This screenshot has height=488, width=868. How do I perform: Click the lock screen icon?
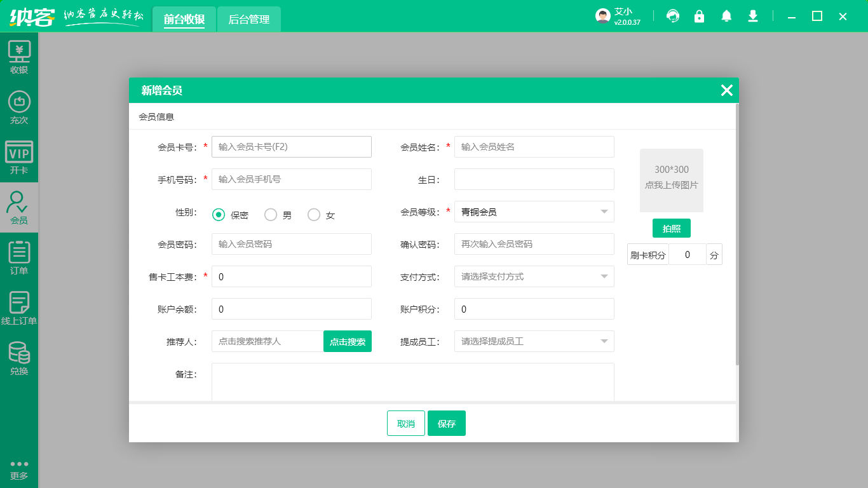699,16
